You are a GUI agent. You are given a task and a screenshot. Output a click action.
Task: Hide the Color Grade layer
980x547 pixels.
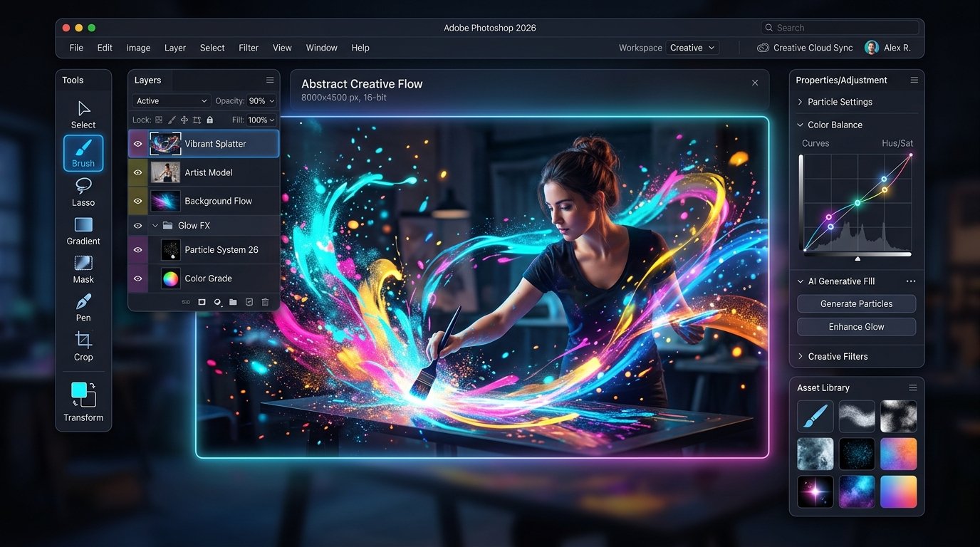[x=138, y=278]
